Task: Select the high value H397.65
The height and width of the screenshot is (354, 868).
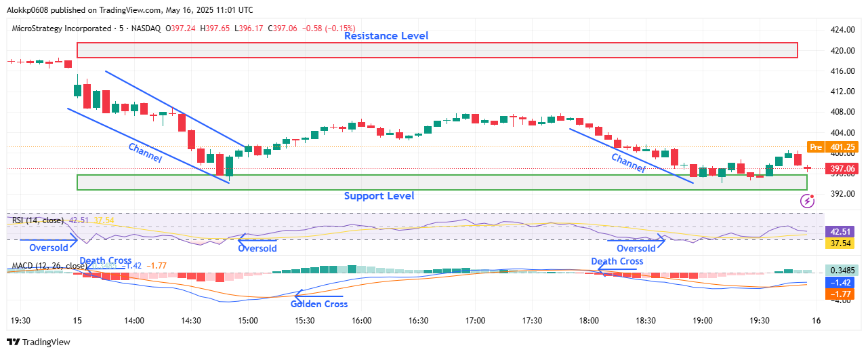Action: 213,28
